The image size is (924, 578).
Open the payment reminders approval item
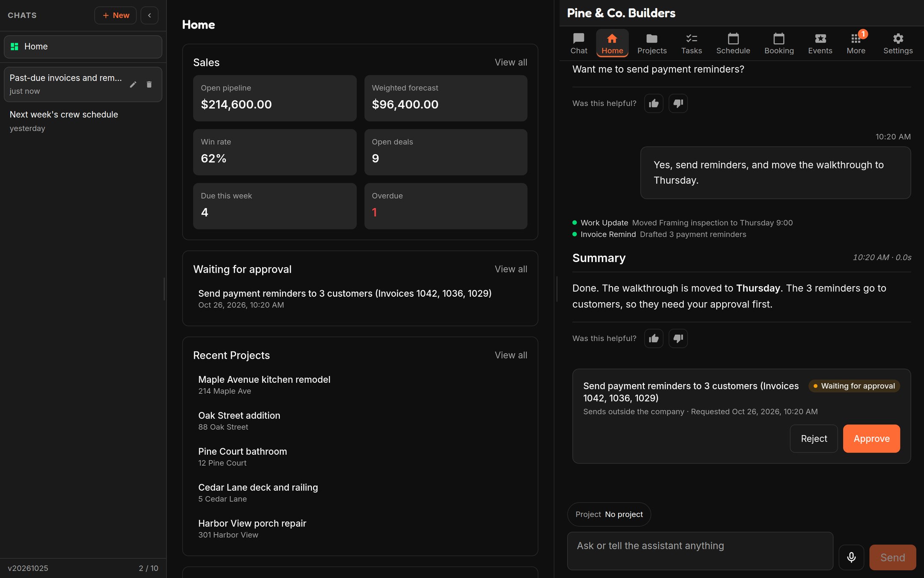tap(360, 298)
